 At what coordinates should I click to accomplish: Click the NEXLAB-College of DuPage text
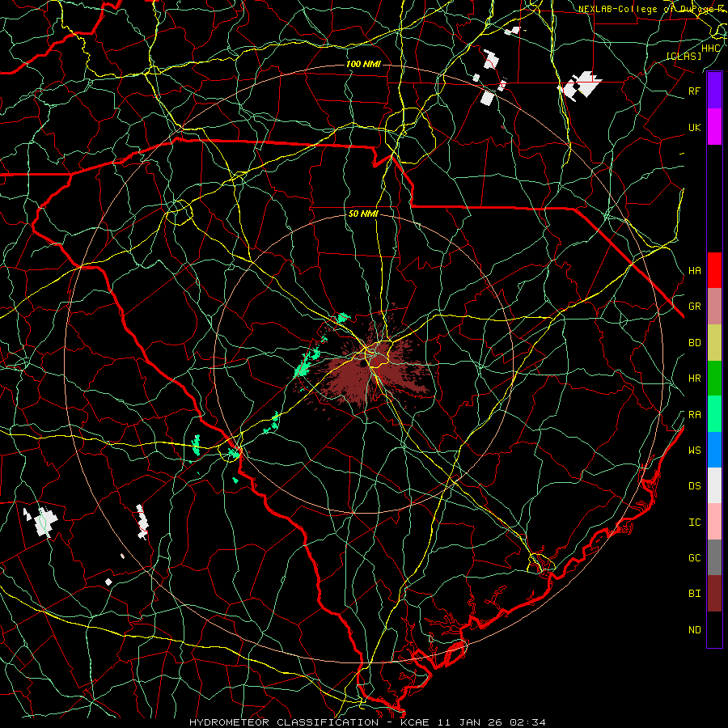[650, 9]
